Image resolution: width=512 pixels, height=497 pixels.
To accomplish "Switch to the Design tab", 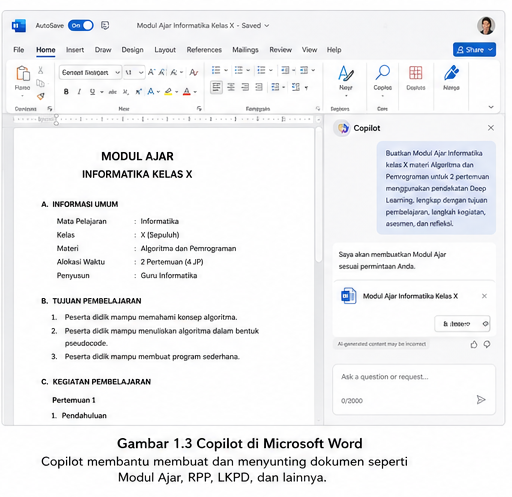I will click(132, 50).
